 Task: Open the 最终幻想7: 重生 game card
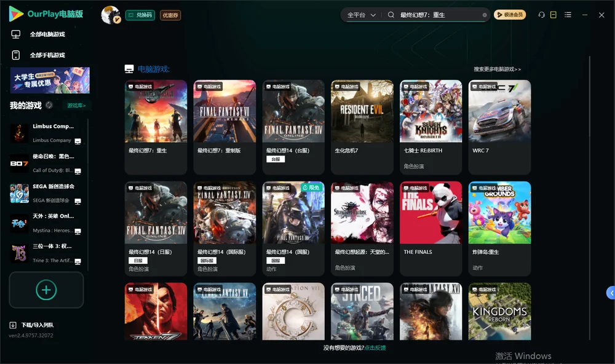click(156, 127)
